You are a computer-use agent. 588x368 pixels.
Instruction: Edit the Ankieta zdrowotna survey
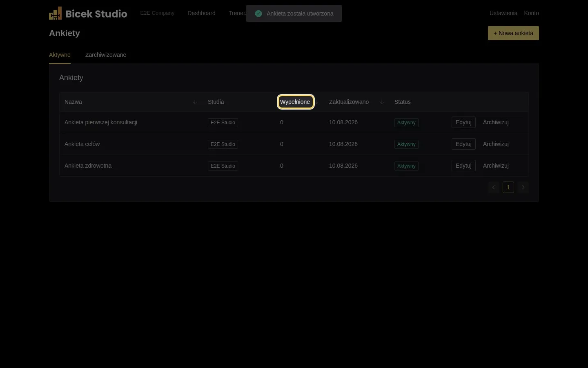click(463, 166)
